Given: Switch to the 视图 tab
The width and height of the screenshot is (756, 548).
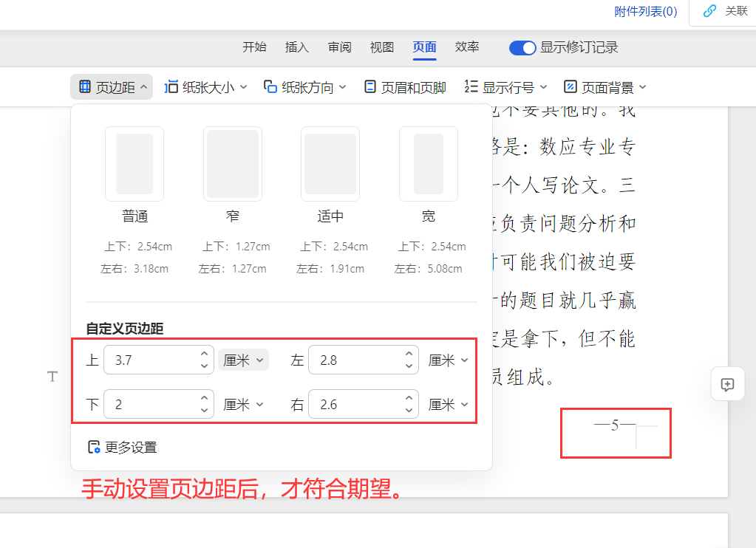Looking at the screenshot, I should pos(382,47).
